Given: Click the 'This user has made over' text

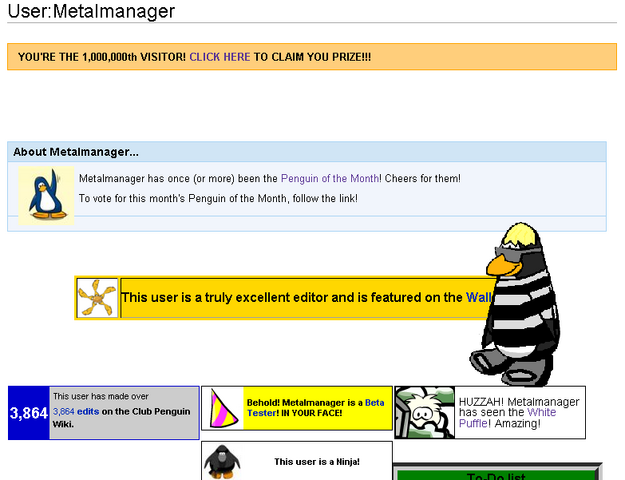Looking at the screenshot, I should (x=100, y=396).
